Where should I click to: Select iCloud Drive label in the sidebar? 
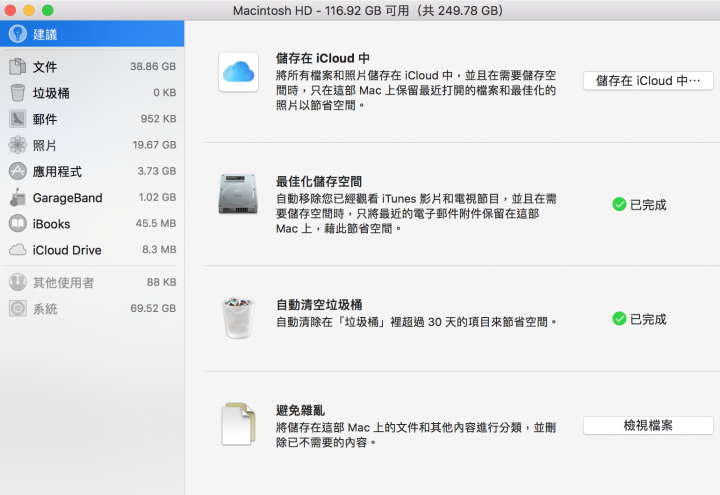click(67, 250)
